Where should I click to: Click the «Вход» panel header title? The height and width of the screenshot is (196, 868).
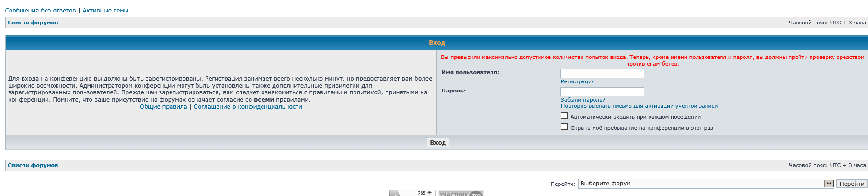point(436,43)
